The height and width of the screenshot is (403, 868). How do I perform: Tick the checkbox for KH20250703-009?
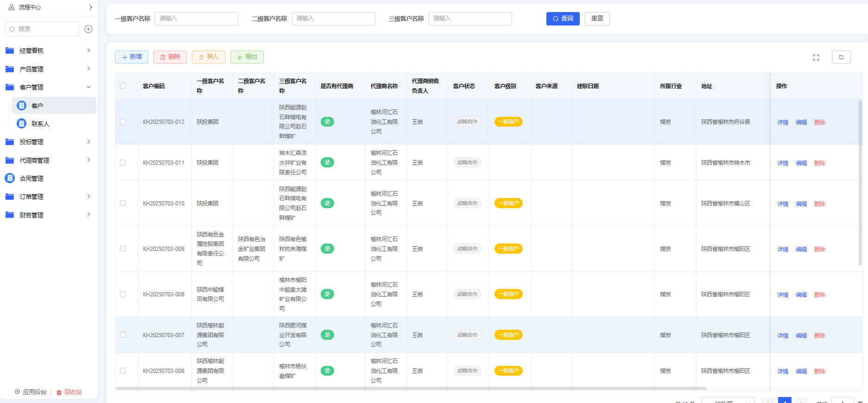(x=123, y=249)
